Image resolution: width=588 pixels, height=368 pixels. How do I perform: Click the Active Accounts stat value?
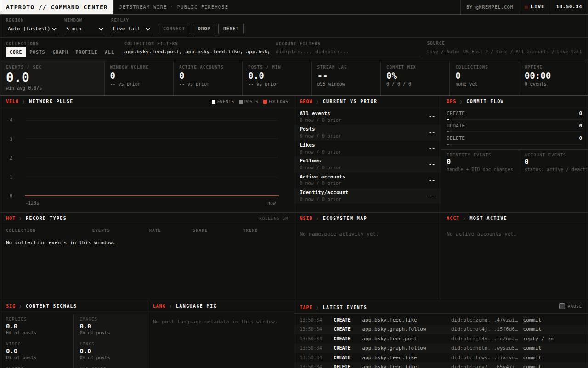point(182,75)
